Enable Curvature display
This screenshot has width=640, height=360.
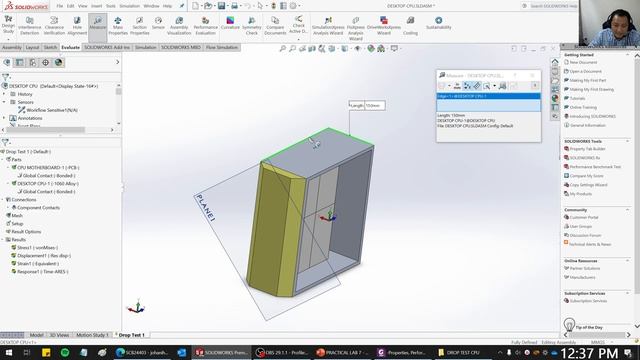coord(230,24)
